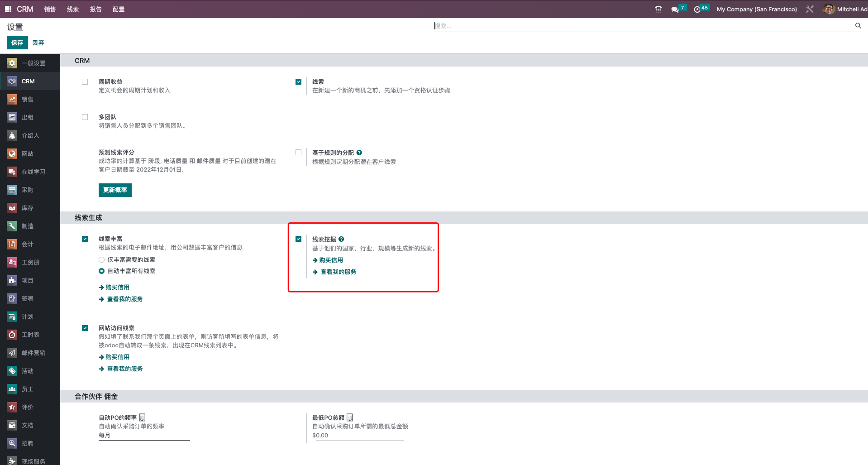Image resolution: width=868 pixels, height=465 pixels.
Task: Click the 保存 button
Action: (x=17, y=43)
